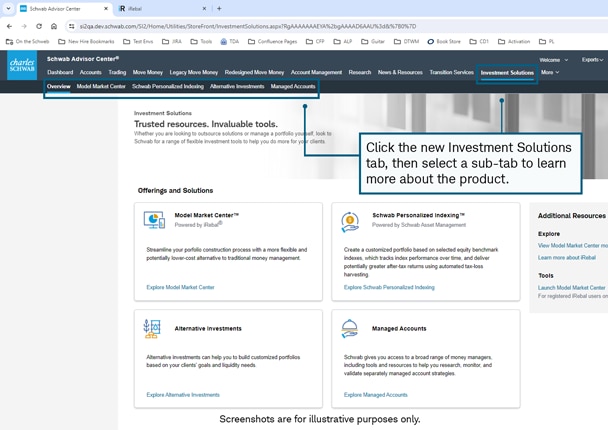Reload the page with refresh icon
Image resolution: width=608 pixels, height=430 pixels.
pos(39,26)
